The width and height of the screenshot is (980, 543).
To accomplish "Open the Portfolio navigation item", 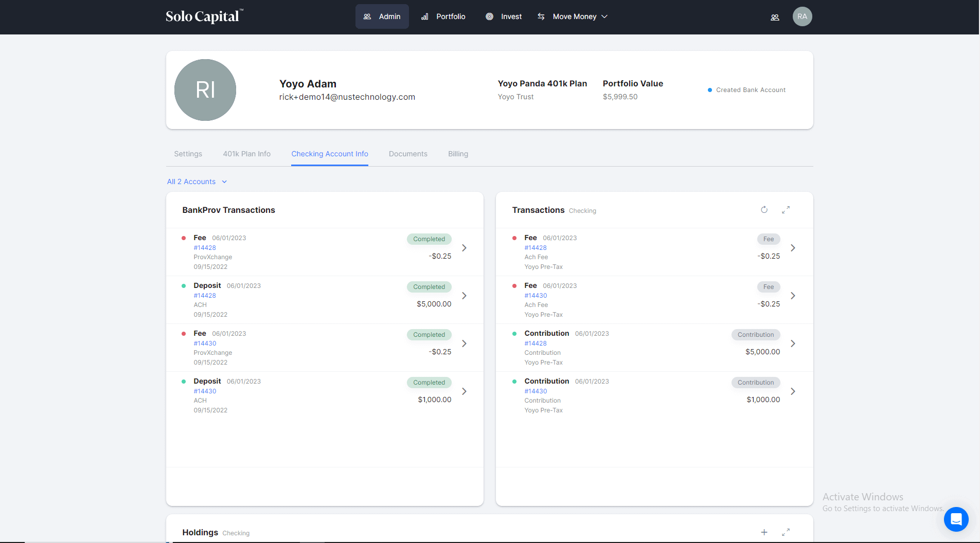I will pos(443,16).
